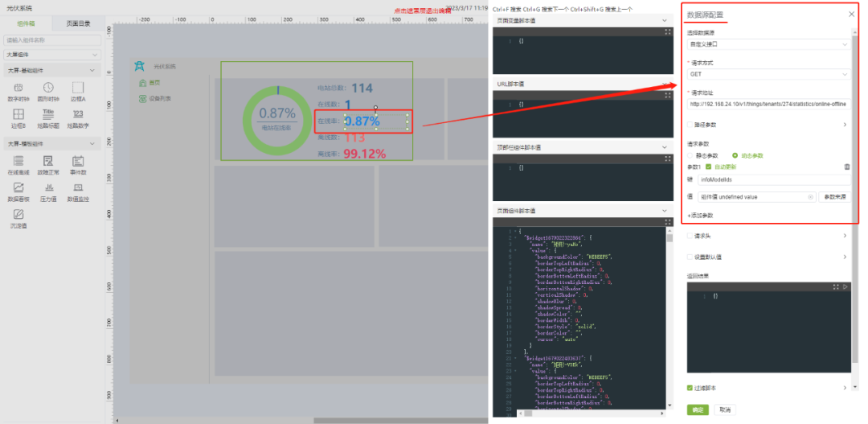Expand the 过滤脚本 row arrow

coord(845,388)
